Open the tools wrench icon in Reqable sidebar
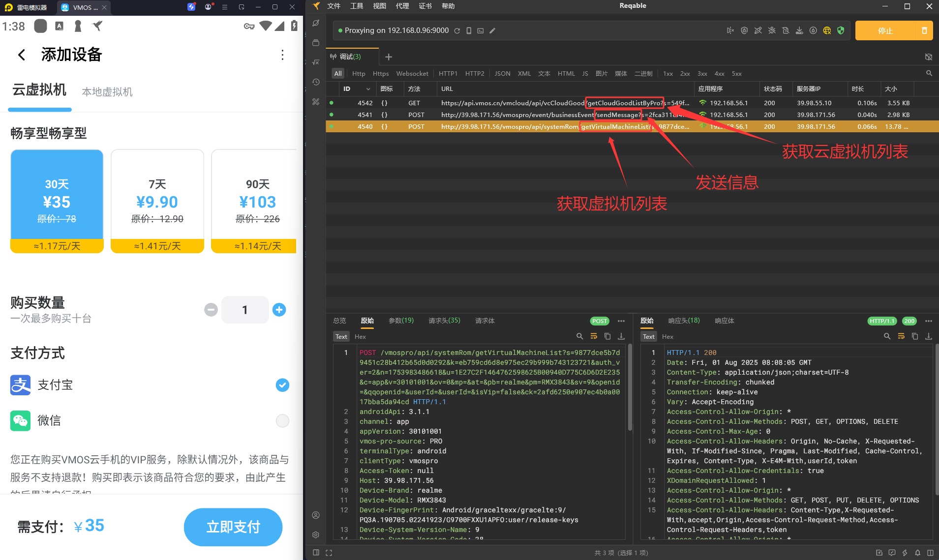Viewport: 939px width, 560px height. (x=316, y=102)
